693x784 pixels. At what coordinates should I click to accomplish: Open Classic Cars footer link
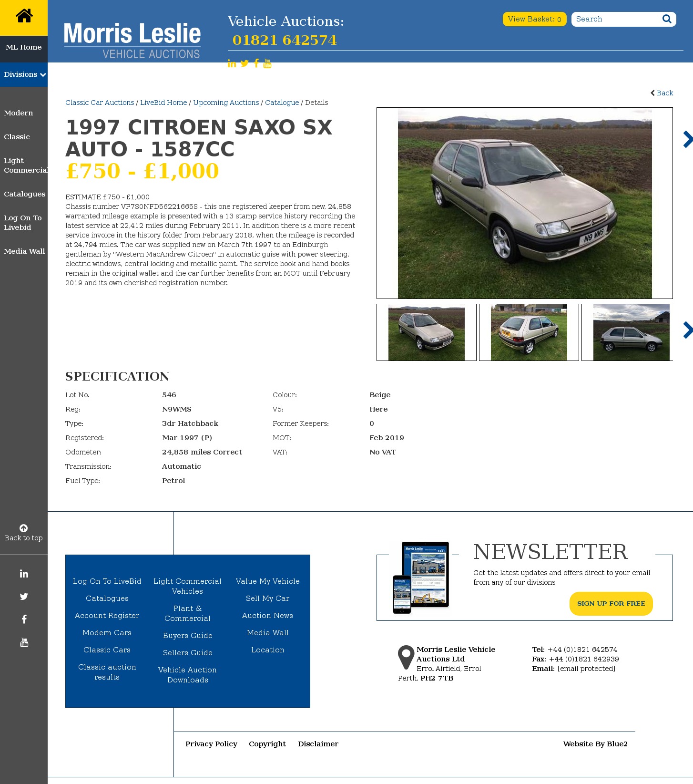(107, 650)
